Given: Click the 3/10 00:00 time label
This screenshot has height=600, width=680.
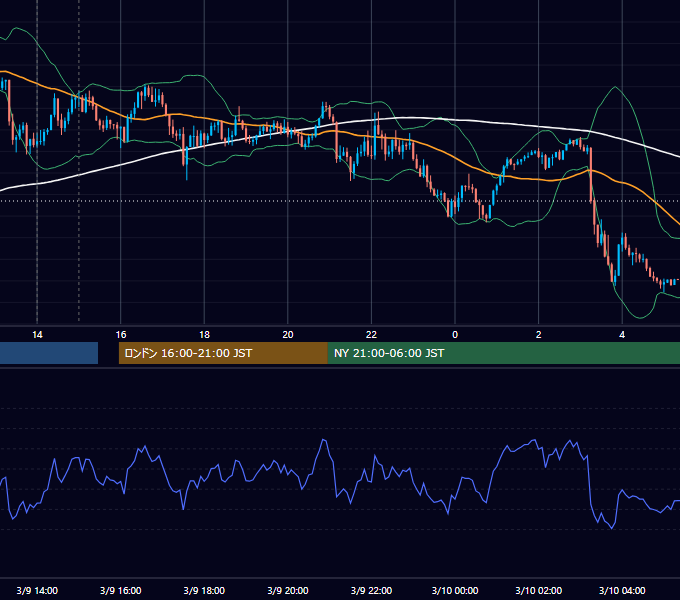Looking at the screenshot, I should coord(455,590).
